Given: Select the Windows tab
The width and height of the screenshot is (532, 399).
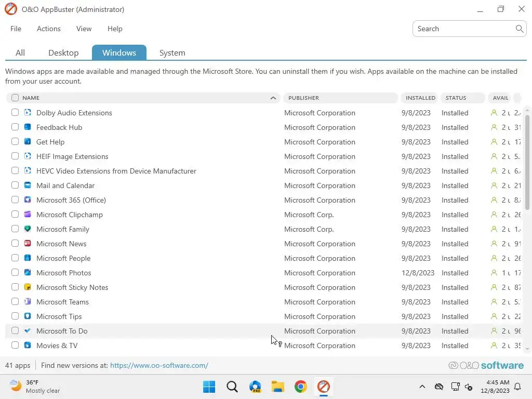Looking at the screenshot, I should coord(119,52).
